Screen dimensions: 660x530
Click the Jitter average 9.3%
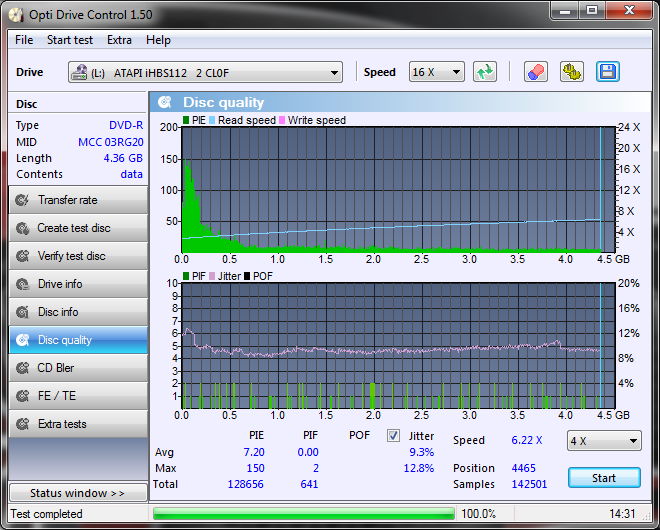tap(422, 452)
